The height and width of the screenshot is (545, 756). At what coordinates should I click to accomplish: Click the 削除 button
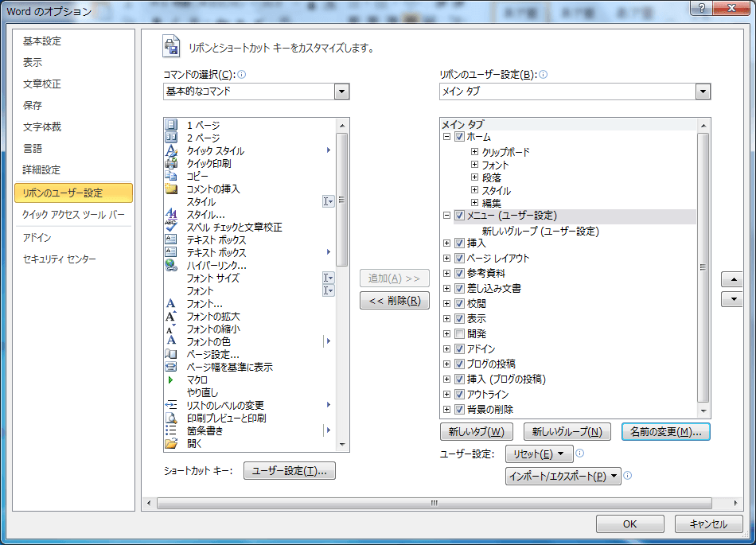point(395,301)
